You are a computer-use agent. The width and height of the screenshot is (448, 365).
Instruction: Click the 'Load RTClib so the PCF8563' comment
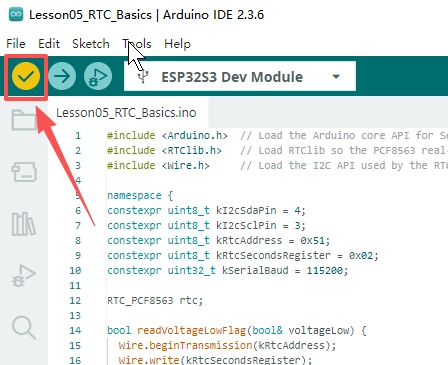click(344, 151)
